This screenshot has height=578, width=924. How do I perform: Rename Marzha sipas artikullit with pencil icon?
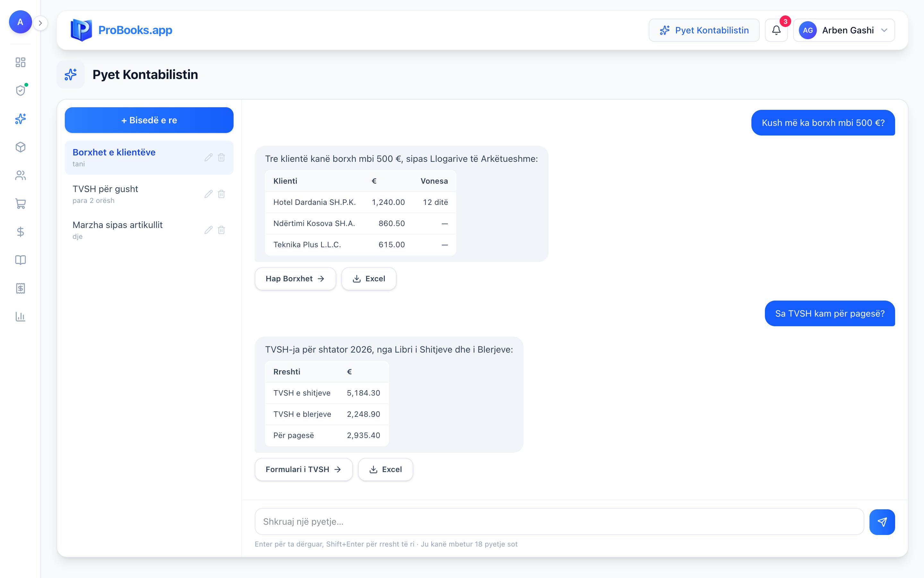pyautogui.click(x=209, y=230)
